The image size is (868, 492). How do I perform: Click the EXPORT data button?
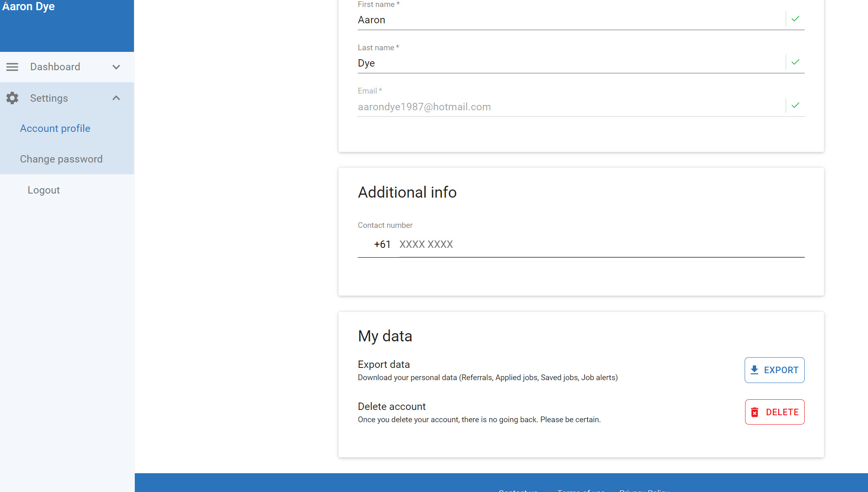coord(774,370)
